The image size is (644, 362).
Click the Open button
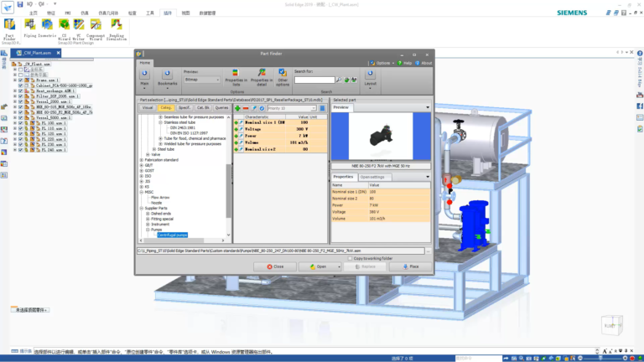[x=319, y=266]
